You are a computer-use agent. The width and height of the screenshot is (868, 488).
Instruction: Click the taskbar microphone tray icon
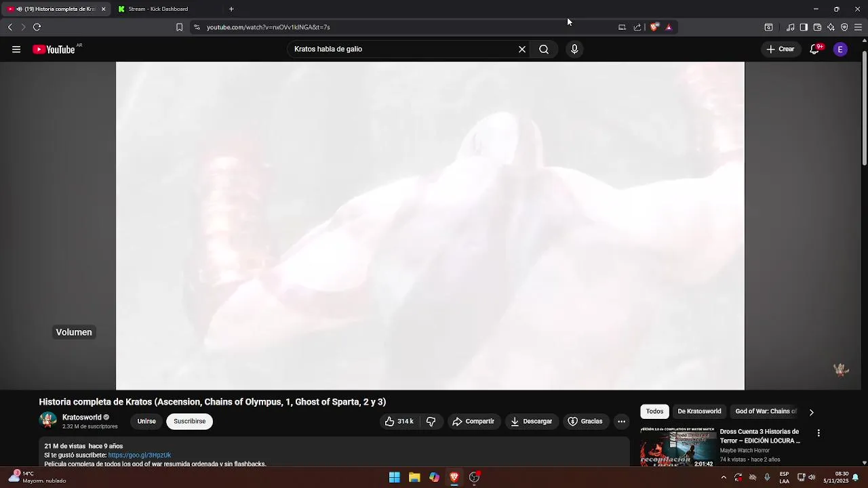point(767,477)
